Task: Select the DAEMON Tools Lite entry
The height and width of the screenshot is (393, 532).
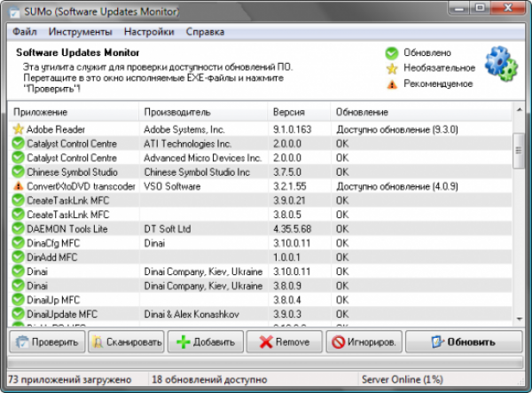Action: [66, 229]
